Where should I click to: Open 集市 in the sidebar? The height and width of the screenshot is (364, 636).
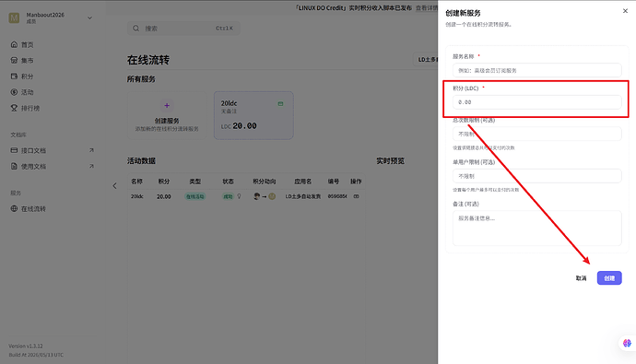pyautogui.click(x=27, y=61)
